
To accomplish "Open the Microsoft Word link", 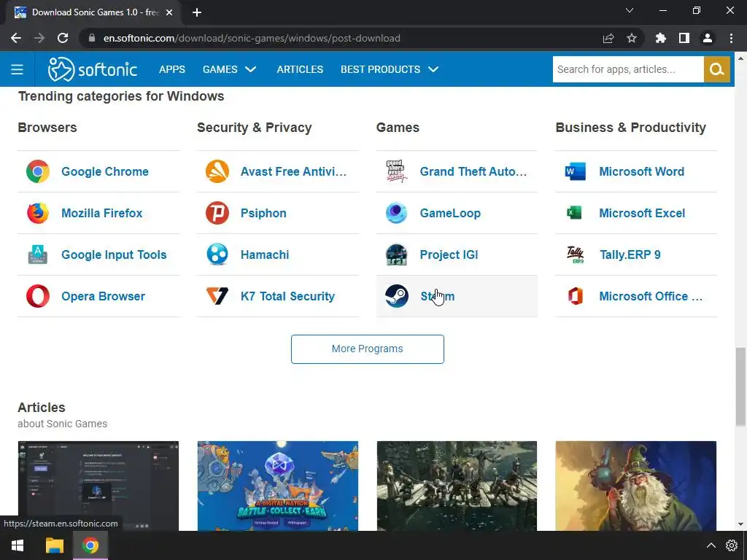I will pos(642,171).
